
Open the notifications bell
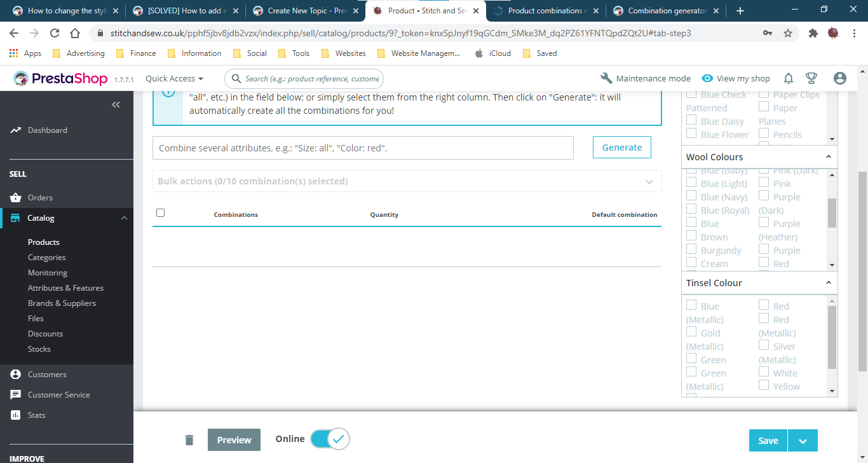pyautogui.click(x=789, y=78)
